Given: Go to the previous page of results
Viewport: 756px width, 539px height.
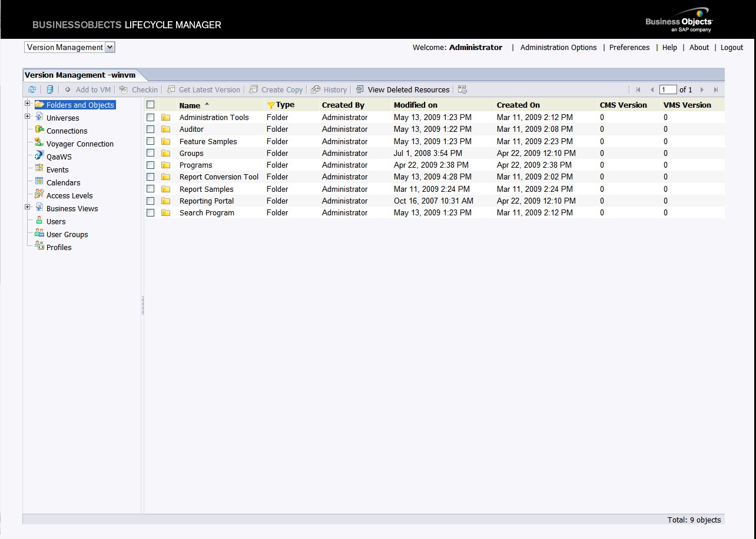Looking at the screenshot, I should tap(652, 89).
